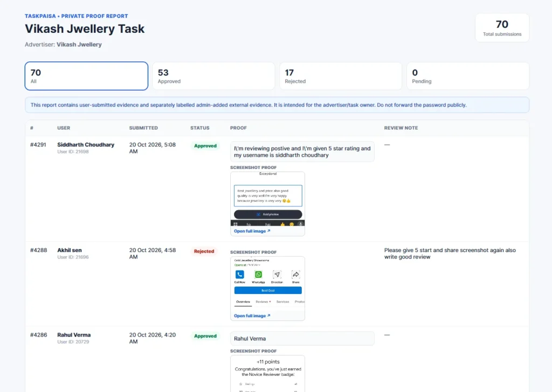Click User ID: 20729
Viewport: 552px width, 392px height.
click(73, 342)
